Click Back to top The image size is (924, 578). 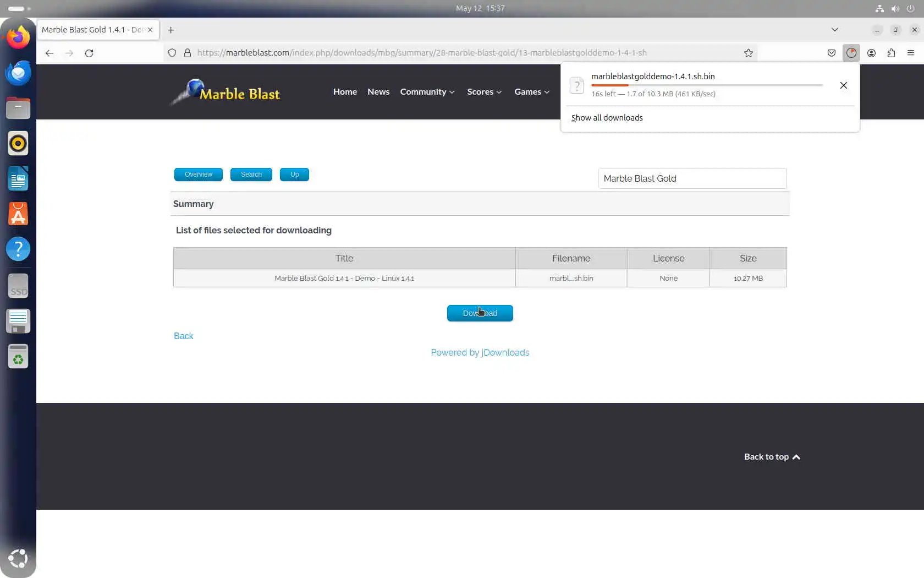coord(772,457)
